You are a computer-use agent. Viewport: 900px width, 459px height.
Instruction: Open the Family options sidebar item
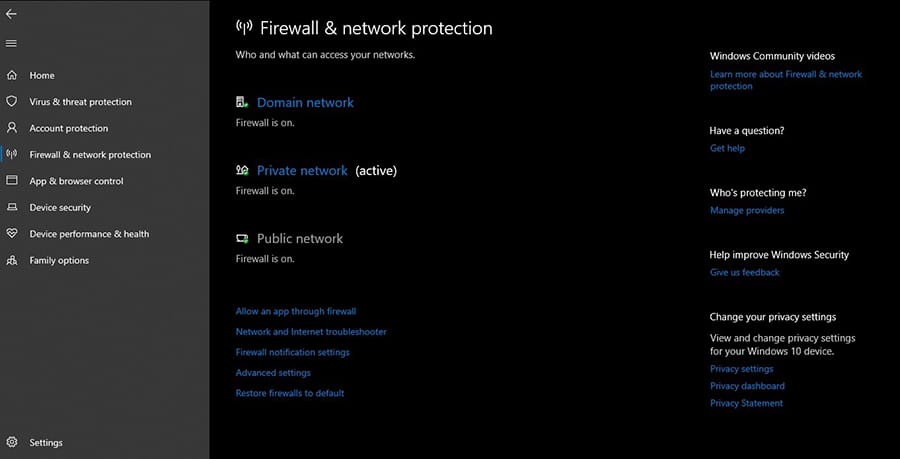pyautogui.click(x=59, y=260)
